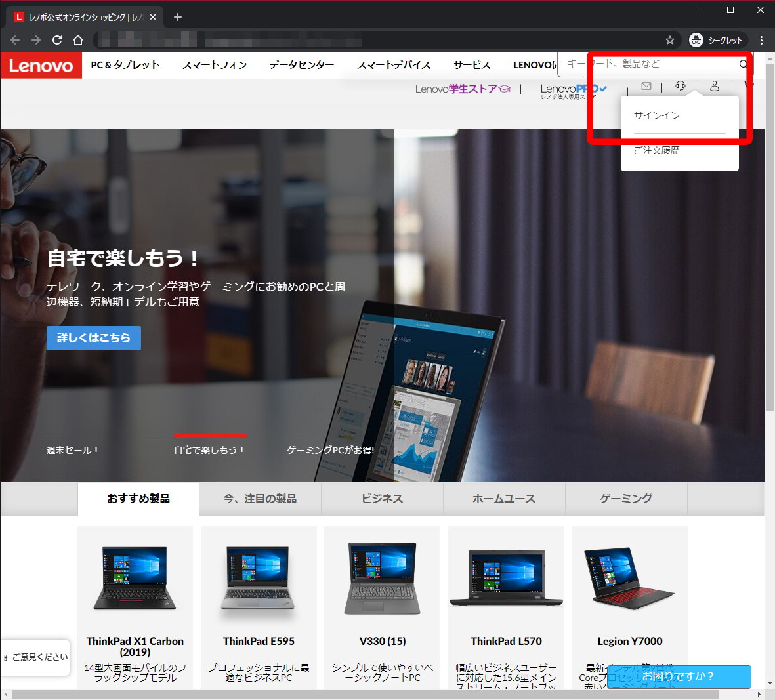This screenshot has width=775, height=700.
Task: Open the ThinkPad X1 Carbon product image
Action: 135,577
